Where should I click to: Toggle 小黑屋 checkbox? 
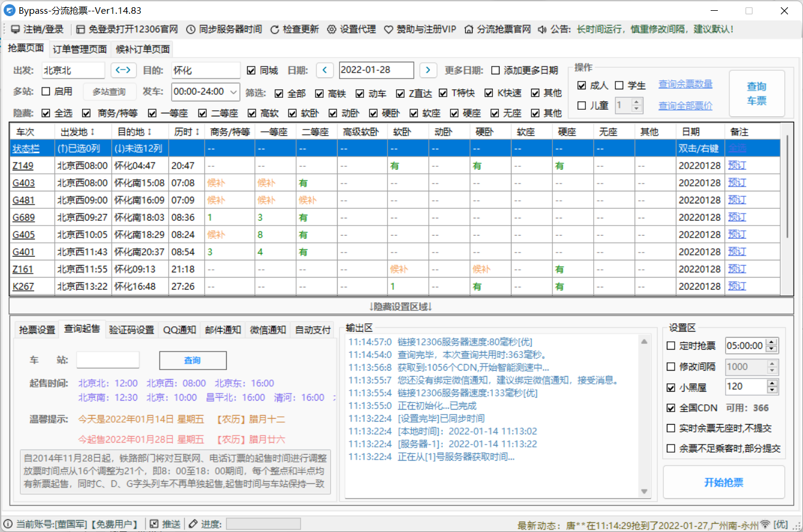[670, 387]
